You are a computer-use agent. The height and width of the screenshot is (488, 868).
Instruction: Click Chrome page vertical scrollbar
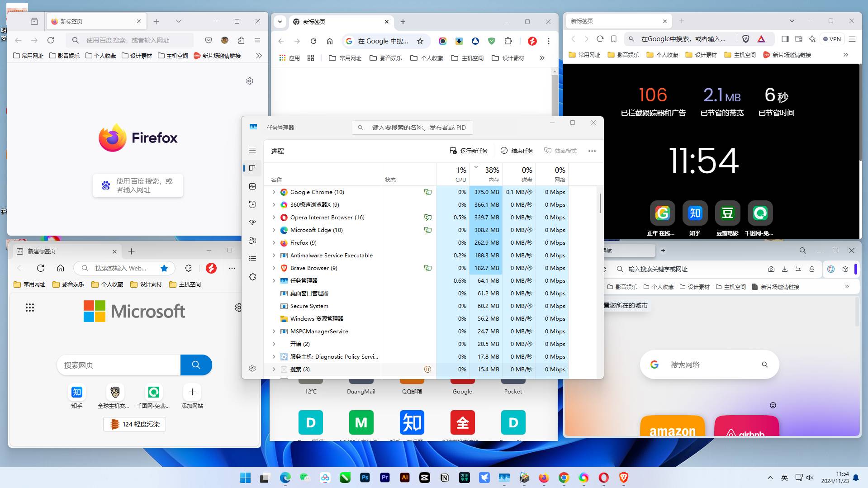[x=555, y=95]
